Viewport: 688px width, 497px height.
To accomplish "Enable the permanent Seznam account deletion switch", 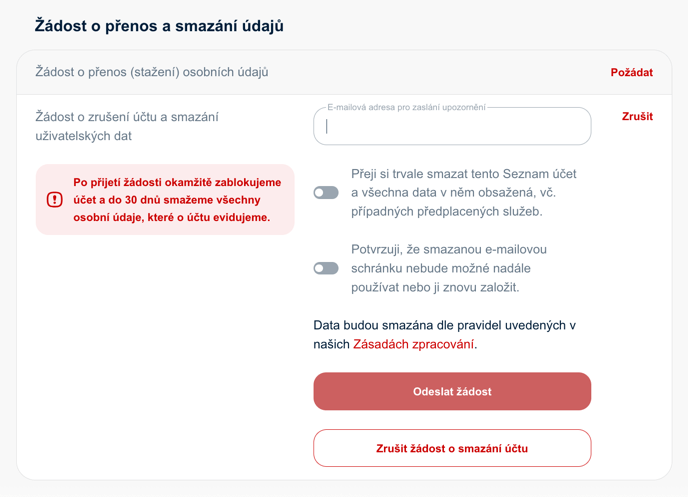I will [x=326, y=192].
